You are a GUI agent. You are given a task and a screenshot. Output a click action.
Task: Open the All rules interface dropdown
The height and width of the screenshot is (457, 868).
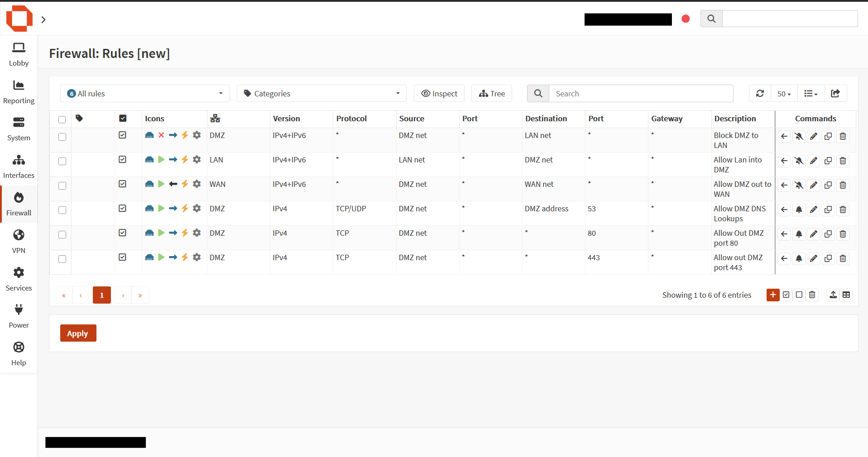click(x=145, y=94)
